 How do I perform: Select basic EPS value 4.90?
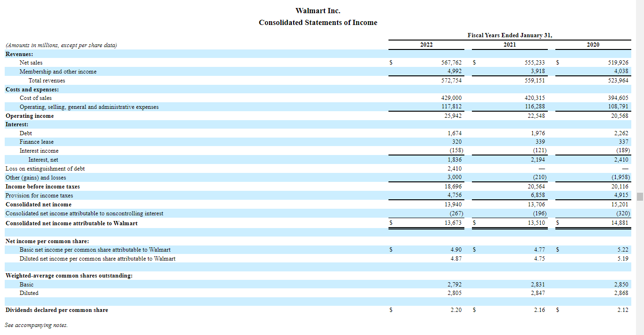pos(456,250)
